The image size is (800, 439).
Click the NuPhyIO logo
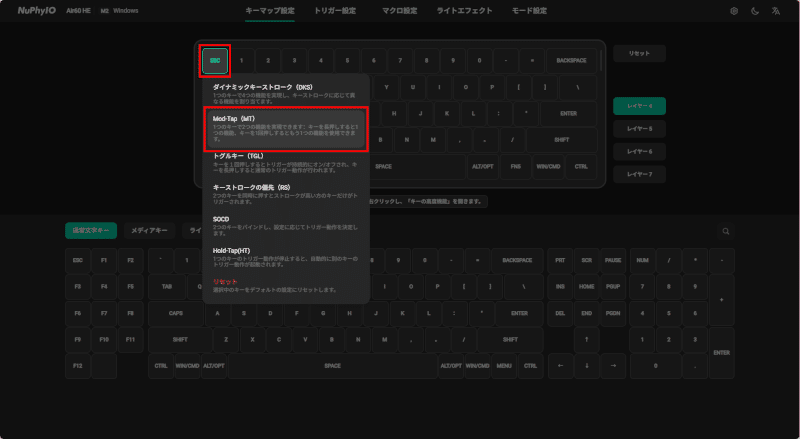(x=37, y=11)
